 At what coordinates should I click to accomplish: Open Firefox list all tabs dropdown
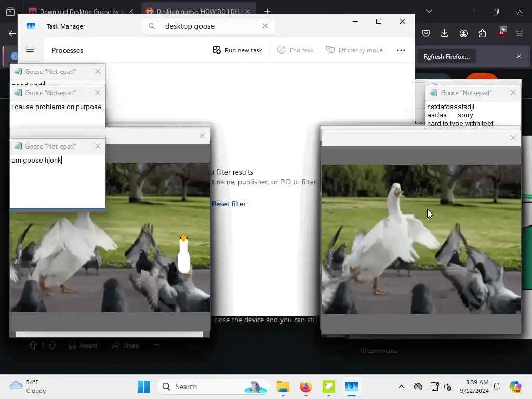(429, 11)
